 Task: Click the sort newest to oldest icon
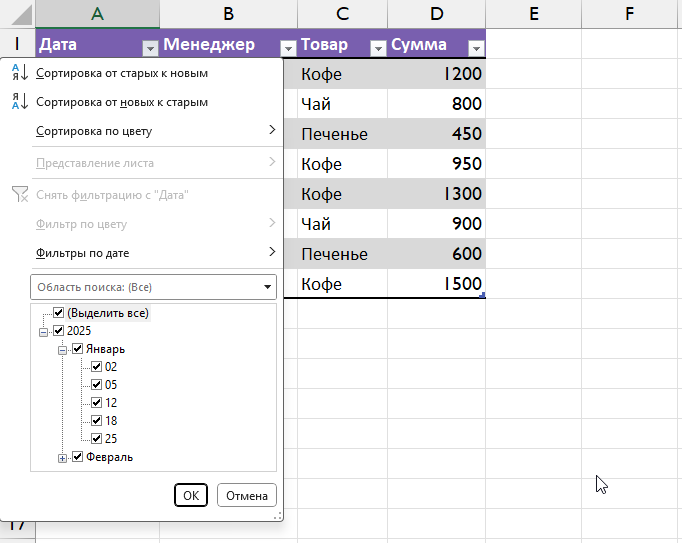(20, 102)
